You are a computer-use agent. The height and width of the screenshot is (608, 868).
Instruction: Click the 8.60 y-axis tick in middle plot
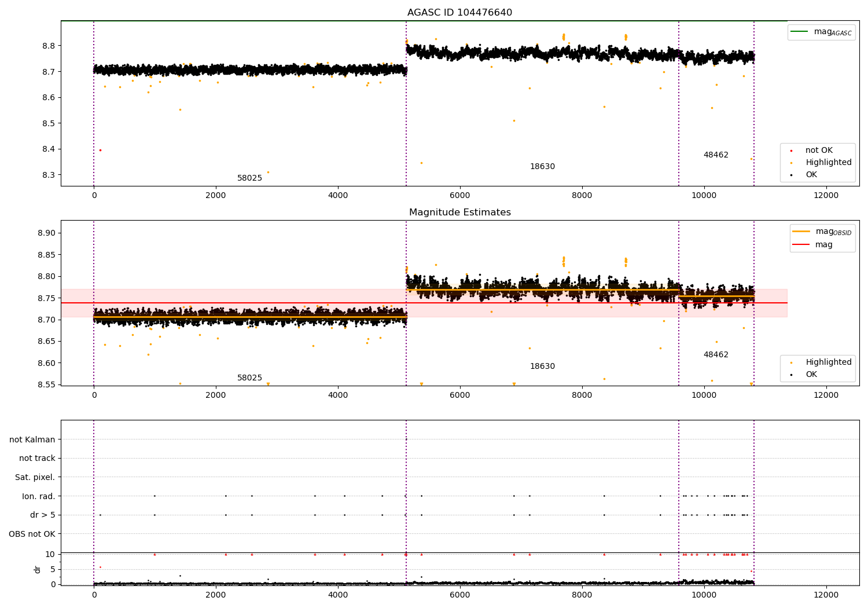(46, 363)
